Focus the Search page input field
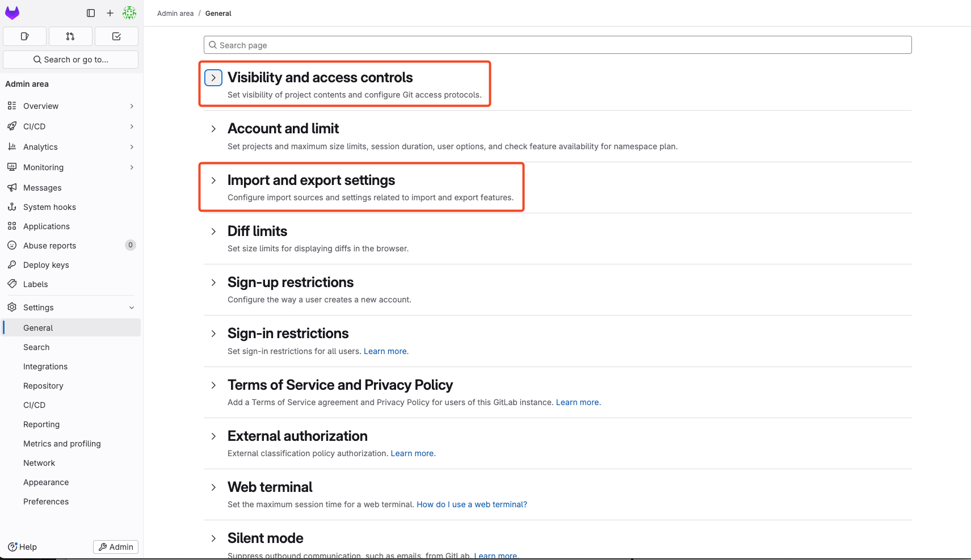 (x=557, y=45)
